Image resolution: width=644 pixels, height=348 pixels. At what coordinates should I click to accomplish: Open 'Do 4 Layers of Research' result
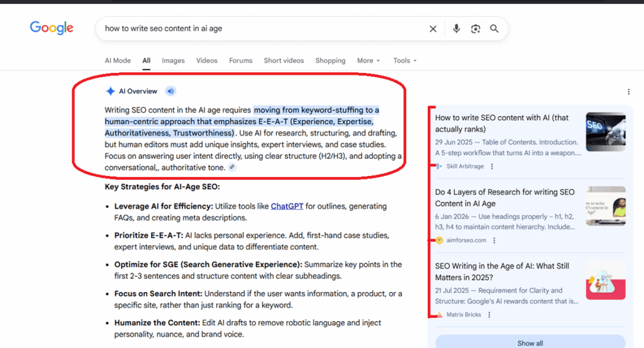click(x=505, y=198)
